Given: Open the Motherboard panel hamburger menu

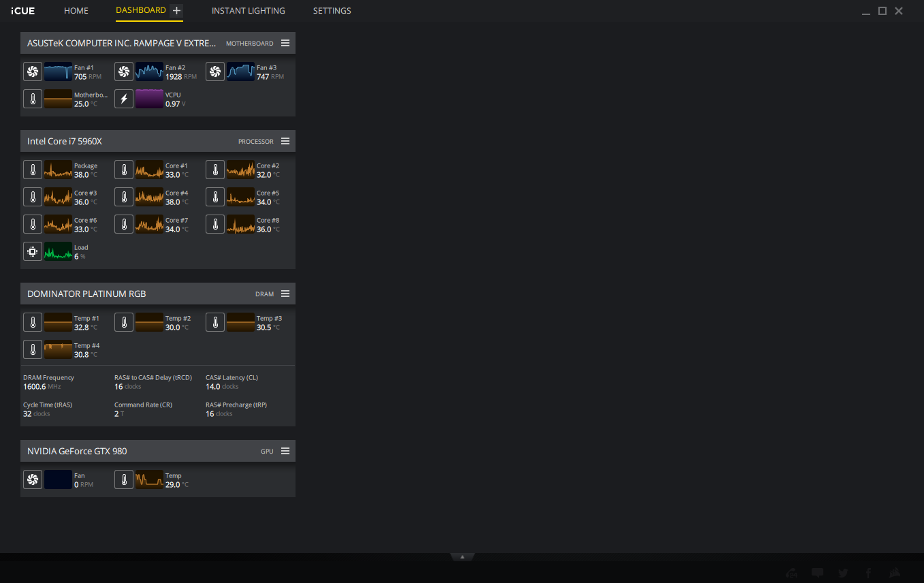Looking at the screenshot, I should click(x=285, y=43).
